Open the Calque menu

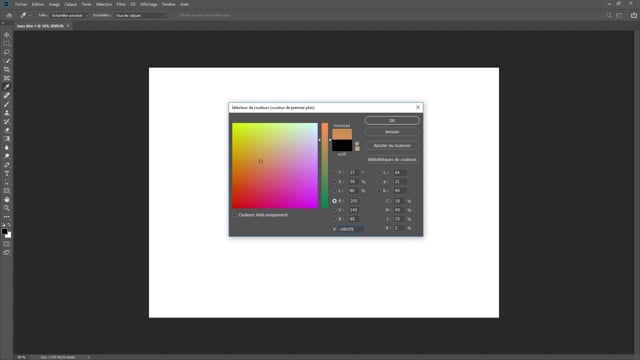pos(71,4)
